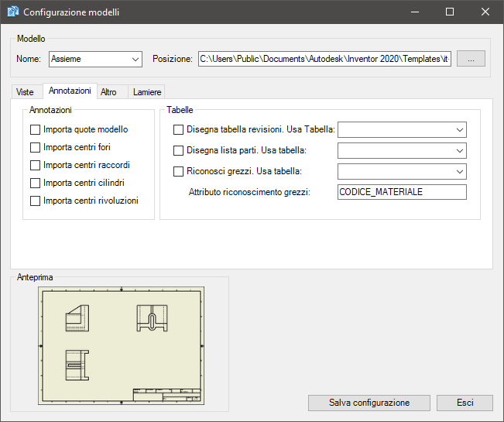Browse for template with the ... button
The image size is (504, 422).
pyautogui.click(x=471, y=59)
